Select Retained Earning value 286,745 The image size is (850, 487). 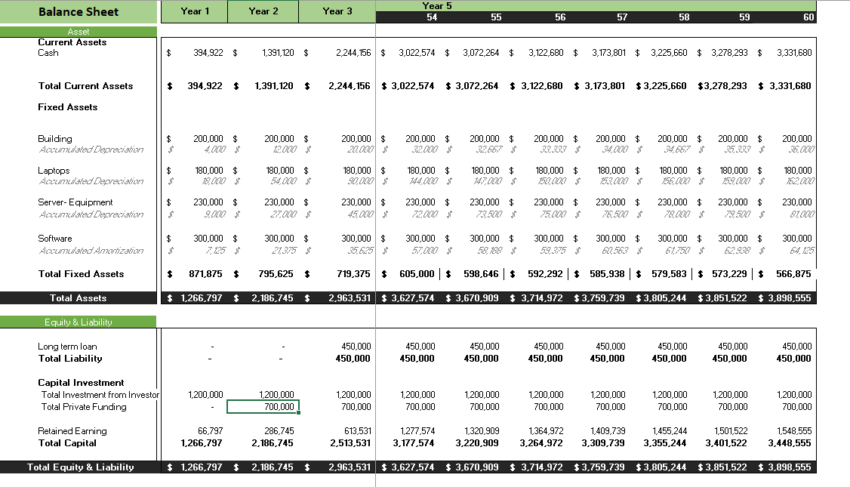coord(279,431)
